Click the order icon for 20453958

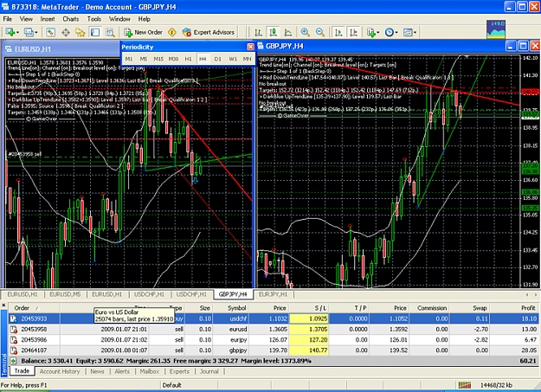pyautogui.click(x=14, y=329)
